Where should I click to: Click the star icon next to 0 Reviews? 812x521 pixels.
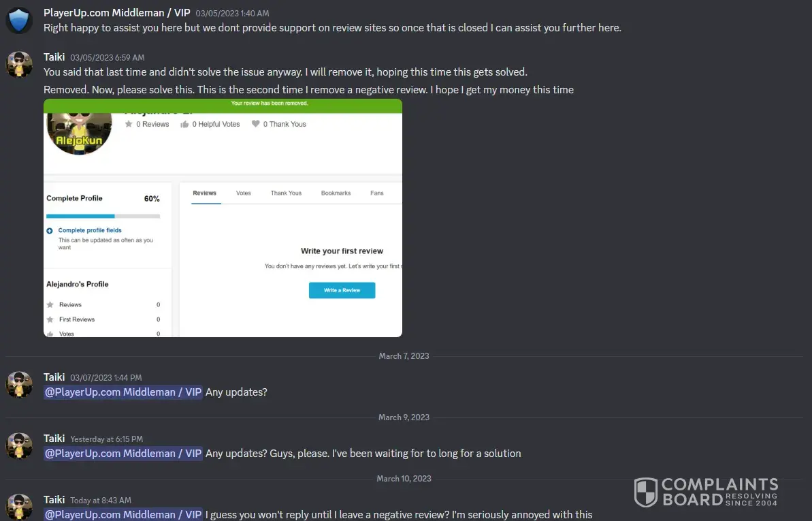pos(129,124)
